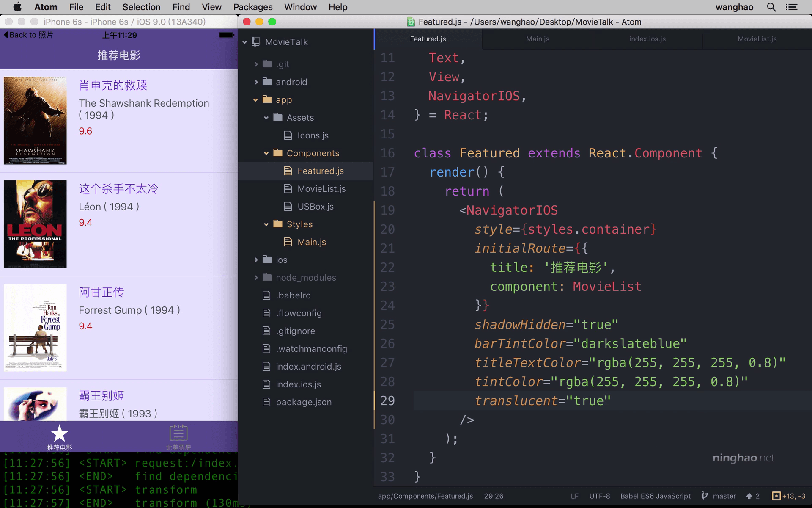Select the 北美票房 tab icon in simulator
Image resolution: width=812 pixels, height=508 pixels.
pos(178,433)
